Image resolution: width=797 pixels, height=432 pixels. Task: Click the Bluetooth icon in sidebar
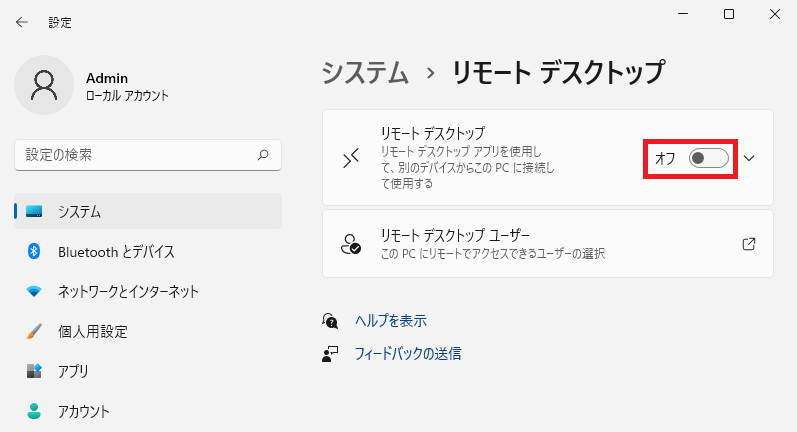[34, 251]
